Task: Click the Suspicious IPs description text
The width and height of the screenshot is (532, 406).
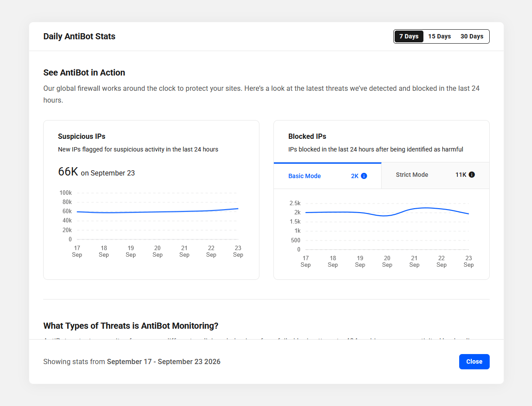Action: pos(138,149)
